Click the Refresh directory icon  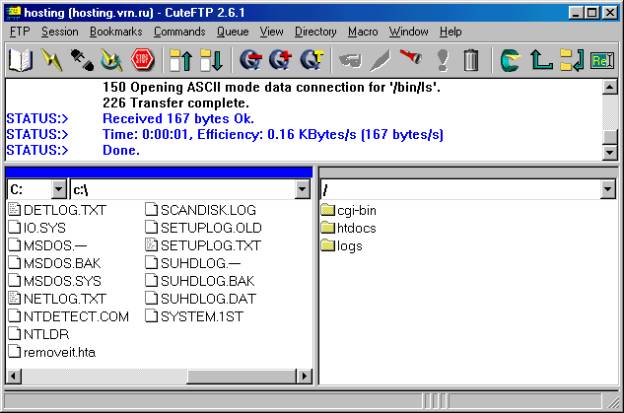[510, 60]
